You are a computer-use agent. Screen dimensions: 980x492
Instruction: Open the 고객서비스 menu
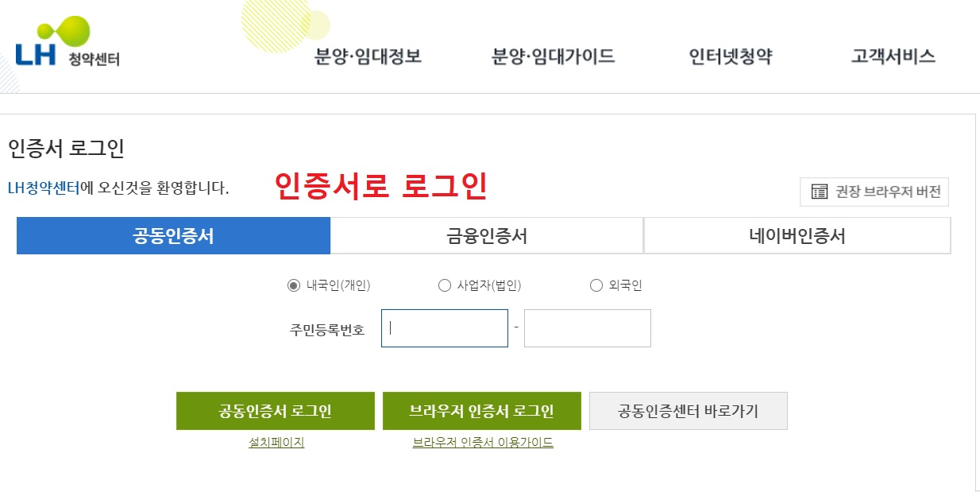(x=893, y=56)
